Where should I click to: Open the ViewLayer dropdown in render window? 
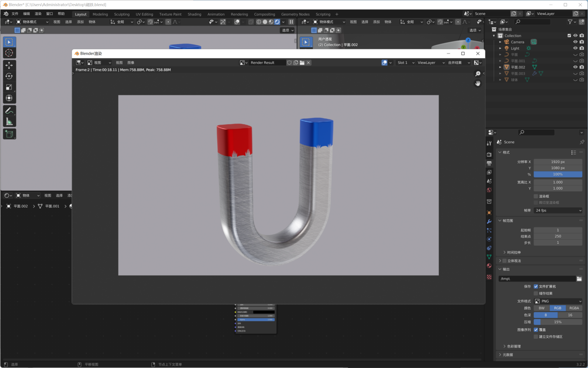click(x=431, y=63)
